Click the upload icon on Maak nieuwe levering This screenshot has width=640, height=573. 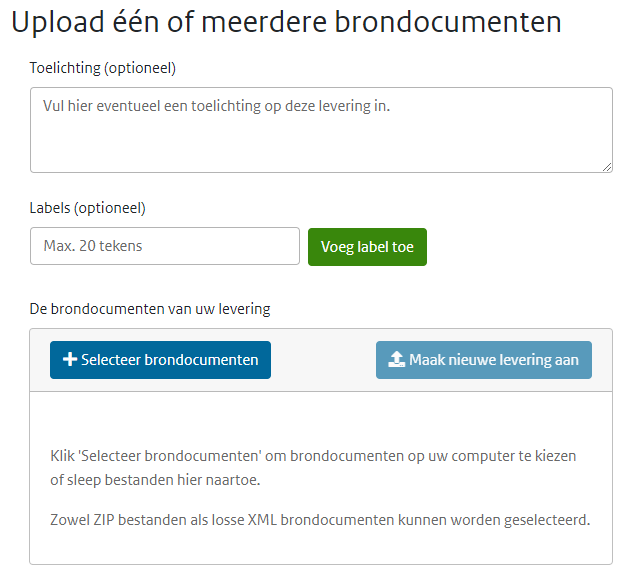pyautogui.click(x=396, y=360)
